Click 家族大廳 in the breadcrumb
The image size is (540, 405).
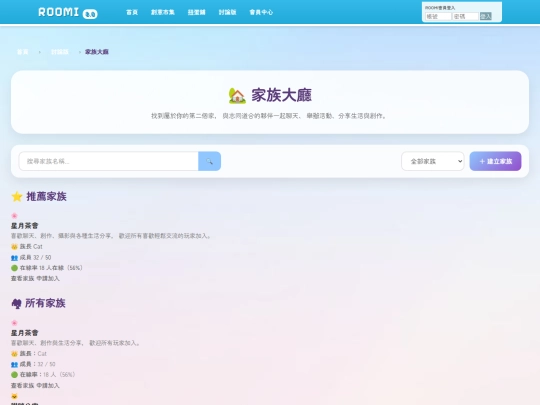pos(97,52)
